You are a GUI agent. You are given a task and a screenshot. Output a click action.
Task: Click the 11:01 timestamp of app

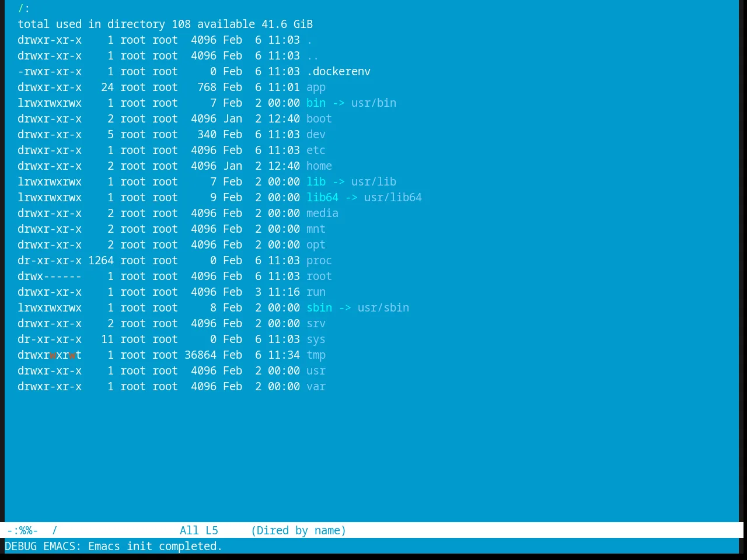tap(284, 87)
